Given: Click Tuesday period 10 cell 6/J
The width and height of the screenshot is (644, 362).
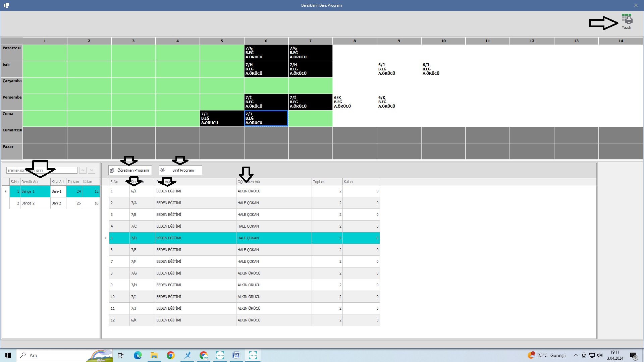Looking at the screenshot, I should [443, 69].
